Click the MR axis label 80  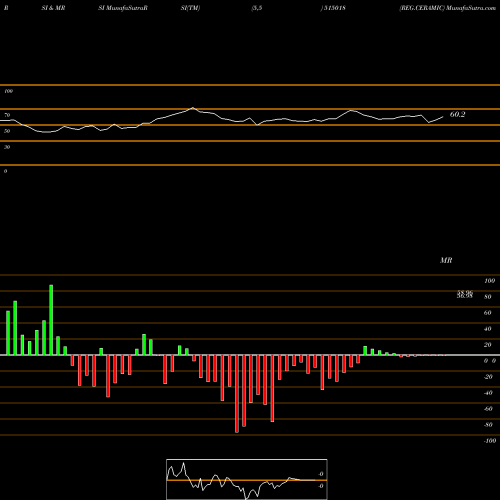pos(488,297)
